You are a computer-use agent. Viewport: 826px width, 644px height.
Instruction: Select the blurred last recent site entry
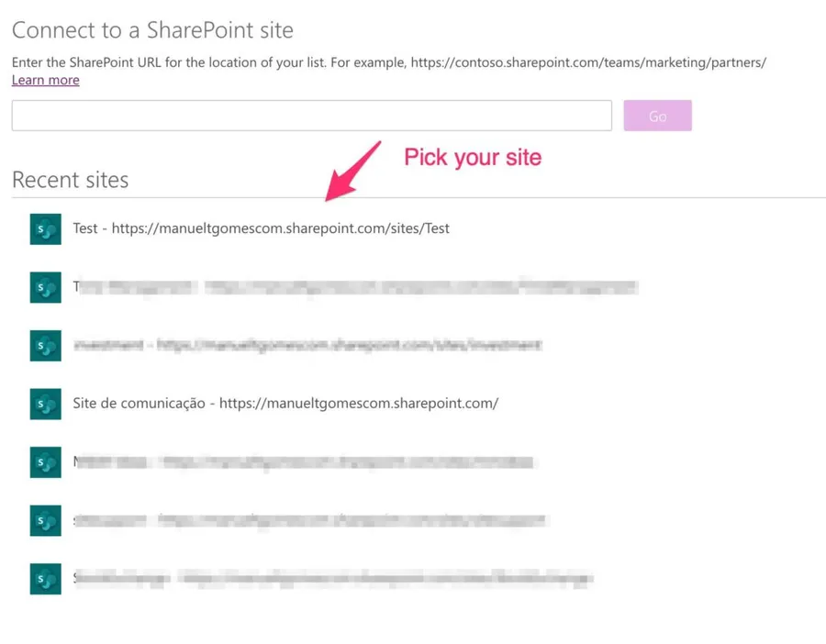[332, 579]
